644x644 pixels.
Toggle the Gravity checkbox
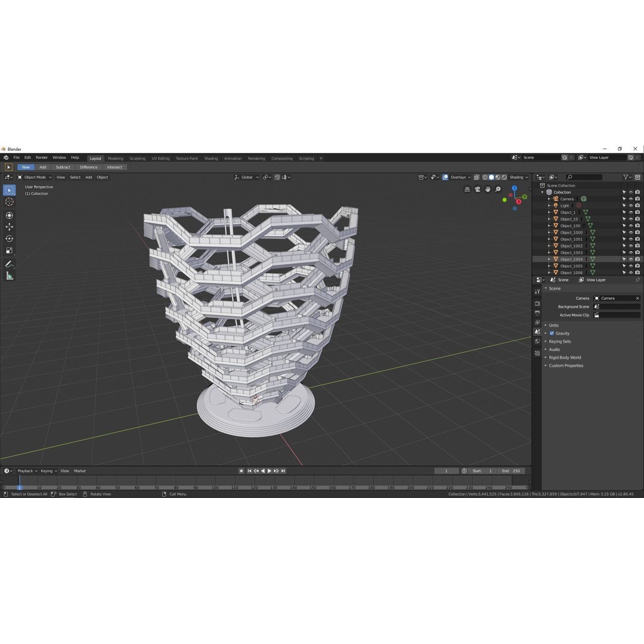tap(552, 333)
